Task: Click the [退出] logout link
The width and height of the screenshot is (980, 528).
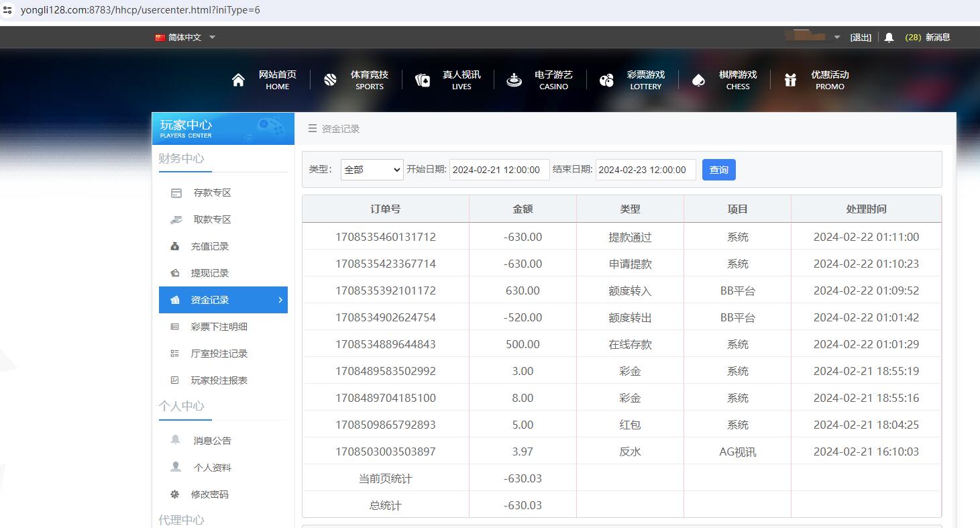Action: [861, 38]
